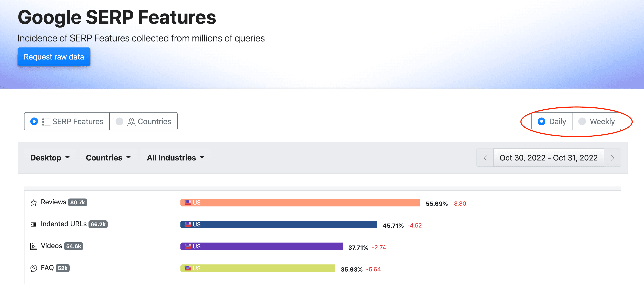Click the purple Videos US bar

click(x=261, y=246)
